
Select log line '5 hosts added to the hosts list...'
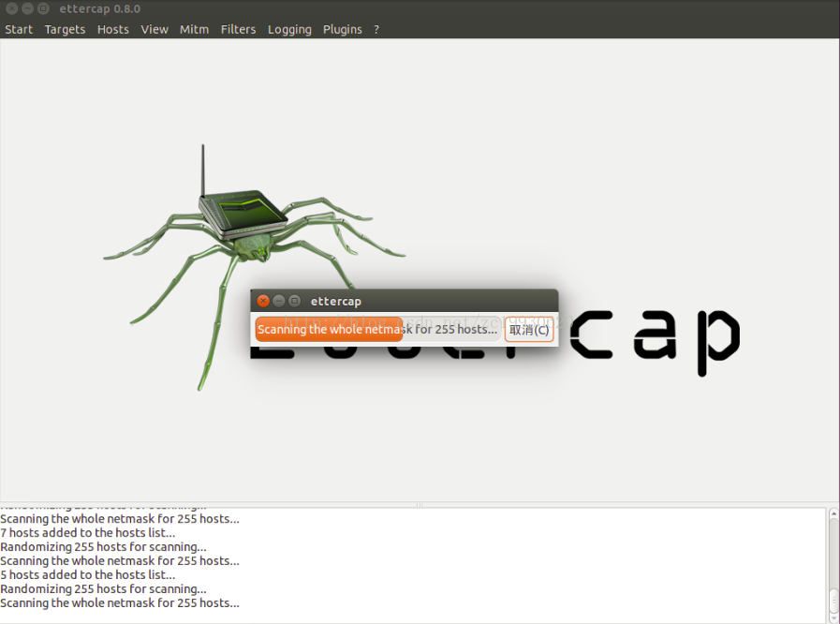pyautogui.click(x=88, y=574)
